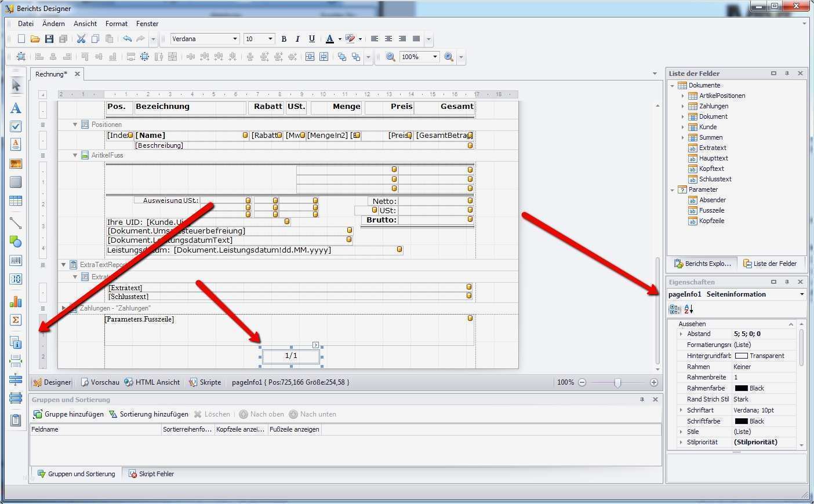Collapse the Positionen band
This screenshot has width=814, height=504.
(75, 125)
